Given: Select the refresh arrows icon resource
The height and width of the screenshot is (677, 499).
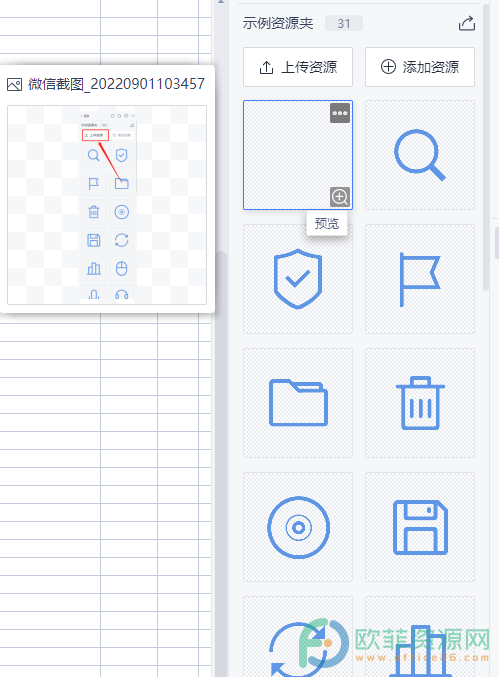Looking at the screenshot, I should tap(298, 637).
